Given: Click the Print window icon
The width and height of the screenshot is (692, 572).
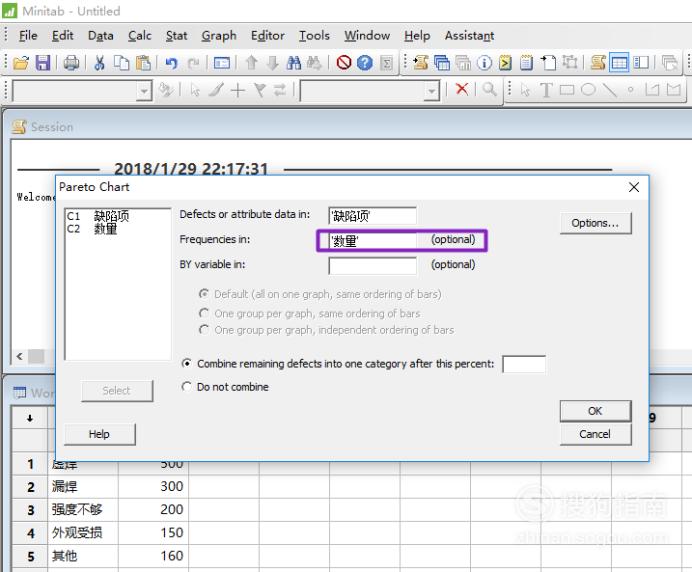Looking at the screenshot, I should 71,63.
